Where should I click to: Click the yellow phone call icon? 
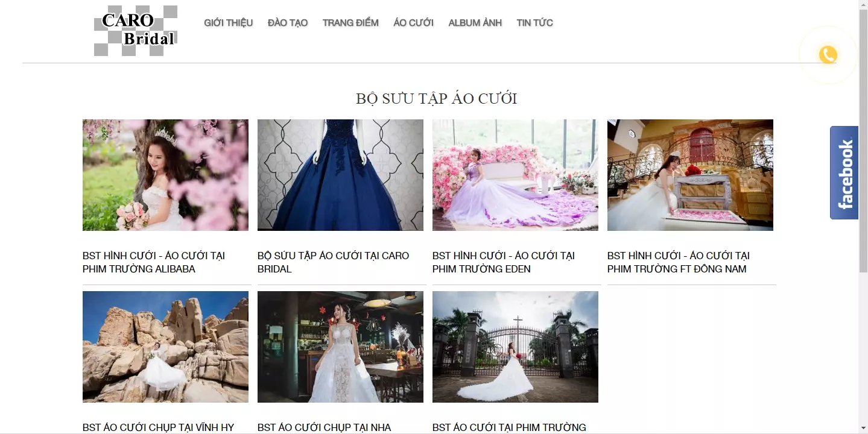click(828, 55)
